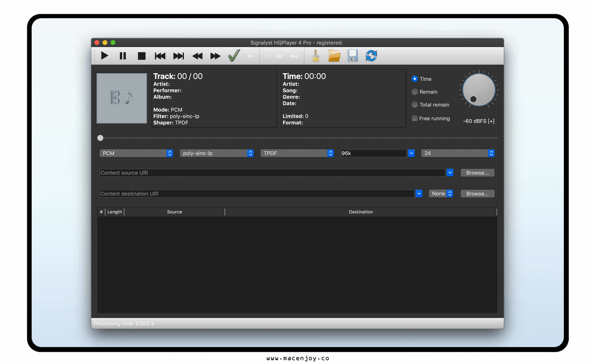Click the paintbrush clear playlist icon
The image size is (595, 364).
point(315,55)
